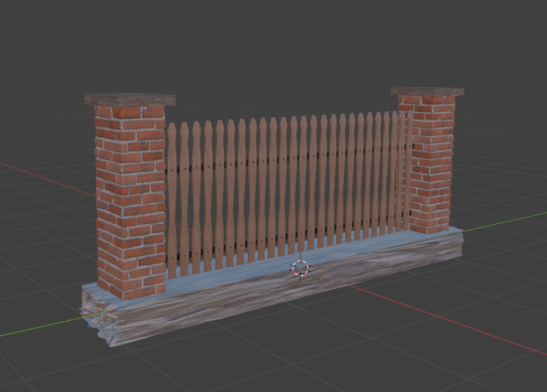Select the left brick pillar

[x=131, y=202]
